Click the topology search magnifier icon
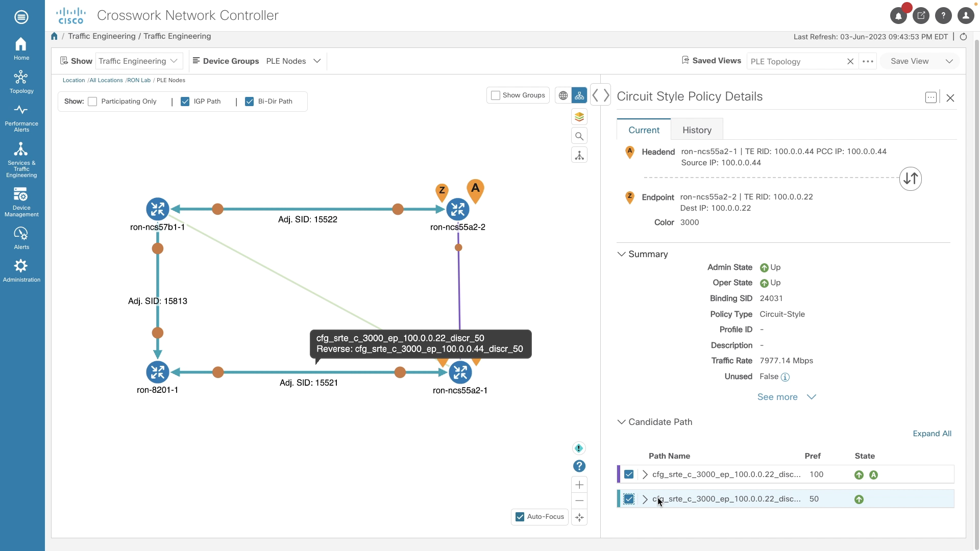The width and height of the screenshot is (980, 551). tap(579, 136)
